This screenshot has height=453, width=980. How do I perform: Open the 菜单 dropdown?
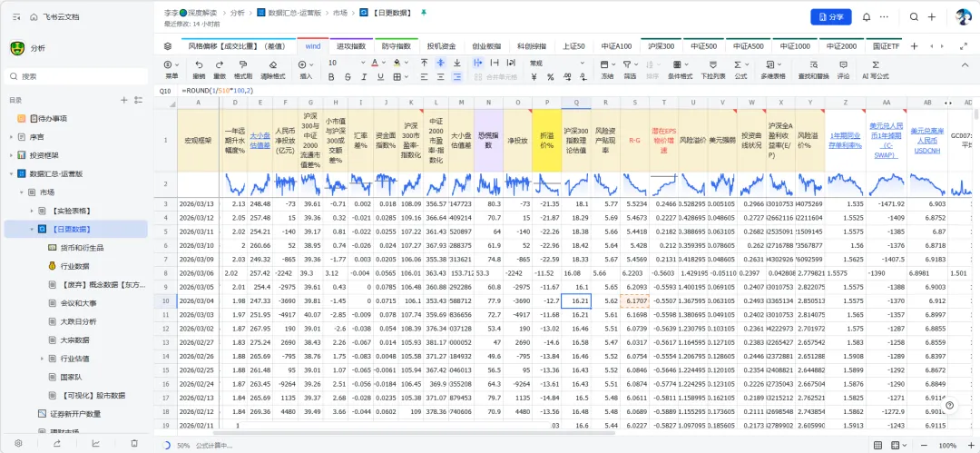[171, 69]
